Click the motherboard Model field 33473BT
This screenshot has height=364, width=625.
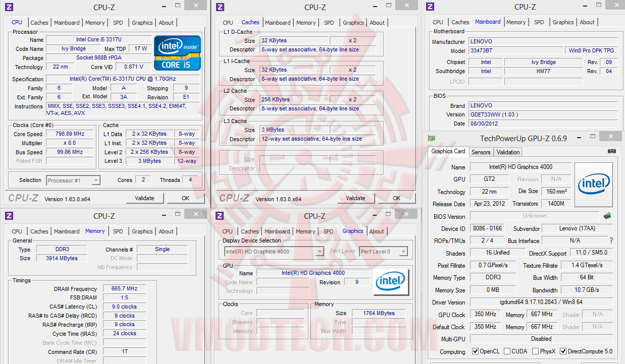tap(516, 51)
